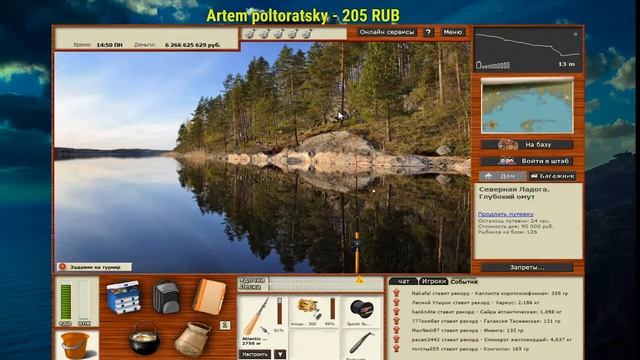Click the small player icon near the keepnet
Viewport: 640px width, 360px height.
click(x=224, y=325)
